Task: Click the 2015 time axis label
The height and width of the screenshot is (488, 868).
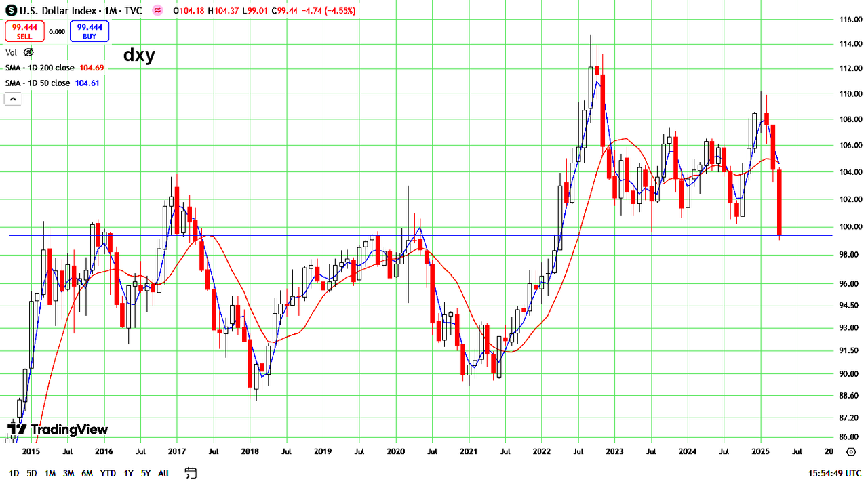Action: [x=31, y=451]
